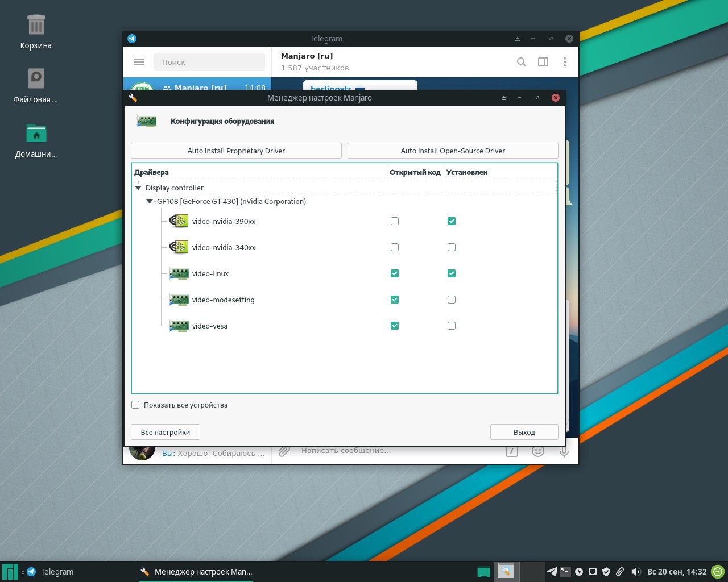Viewport: 728px width, 582px height.
Task: Toggle open-source checkbox for video-nvidia-390xx
Action: (x=395, y=221)
